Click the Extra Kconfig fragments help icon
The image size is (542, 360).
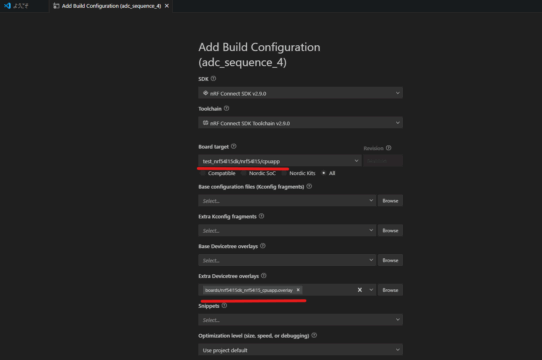pyautogui.click(x=261, y=216)
